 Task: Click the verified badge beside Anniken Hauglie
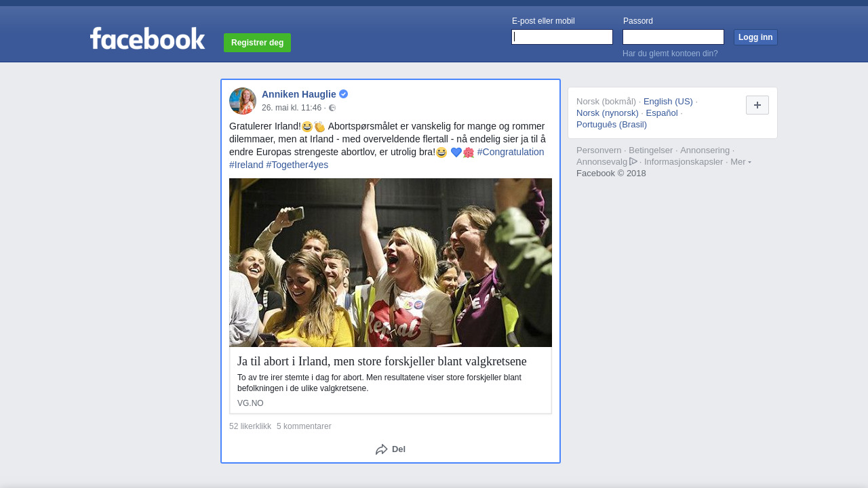344,94
